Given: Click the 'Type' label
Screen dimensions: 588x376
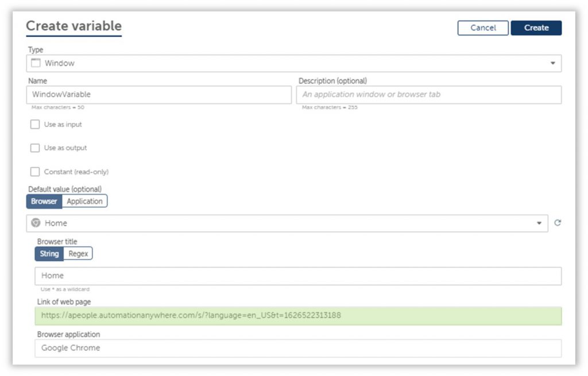Looking at the screenshot, I should coord(36,49).
